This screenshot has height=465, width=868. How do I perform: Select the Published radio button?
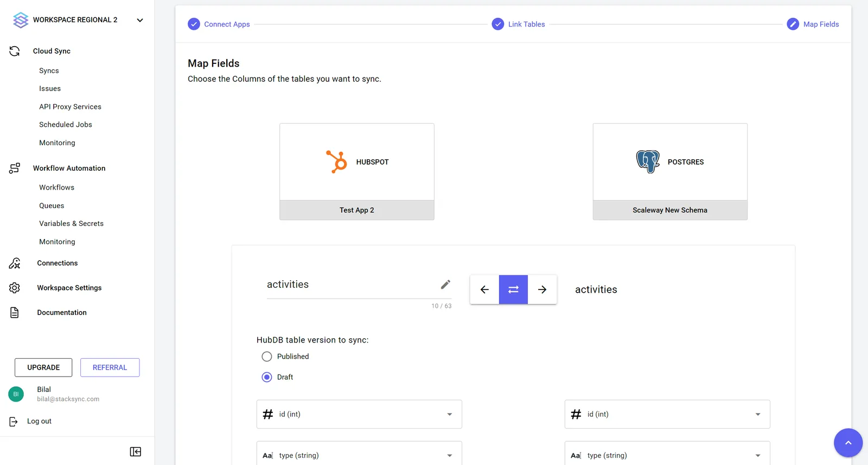coord(267,357)
